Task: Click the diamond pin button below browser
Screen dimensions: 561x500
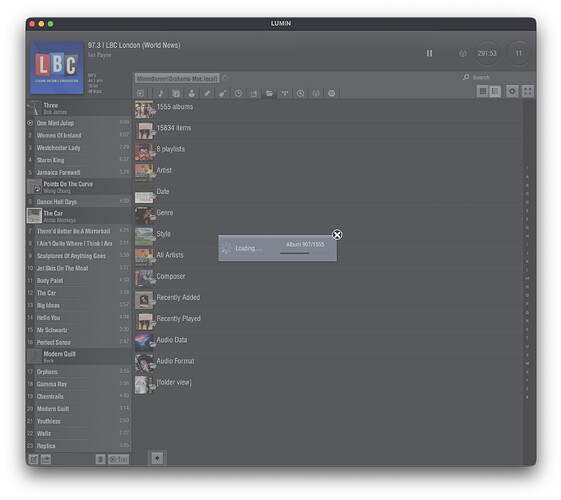Action: (157, 458)
